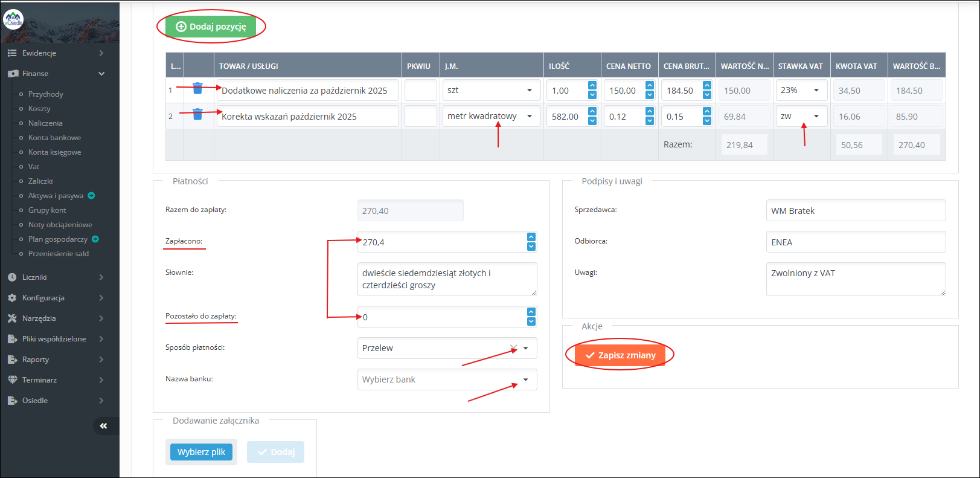Expand VAT rate dropdown showing 23%

[x=800, y=91]
